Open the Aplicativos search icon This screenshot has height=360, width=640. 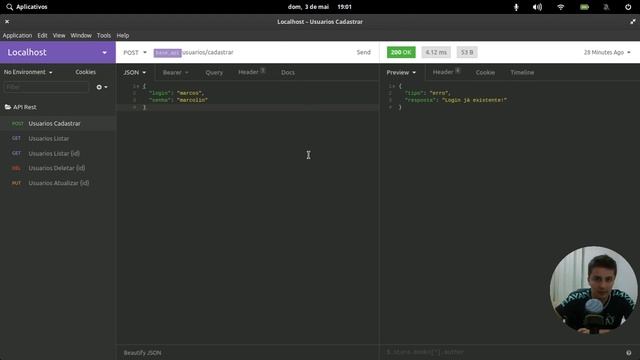click(x=9, y=7)
